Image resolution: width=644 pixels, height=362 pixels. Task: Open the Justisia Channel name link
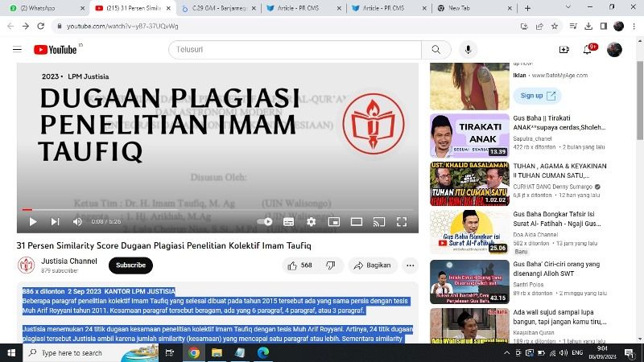pos(69,261)
